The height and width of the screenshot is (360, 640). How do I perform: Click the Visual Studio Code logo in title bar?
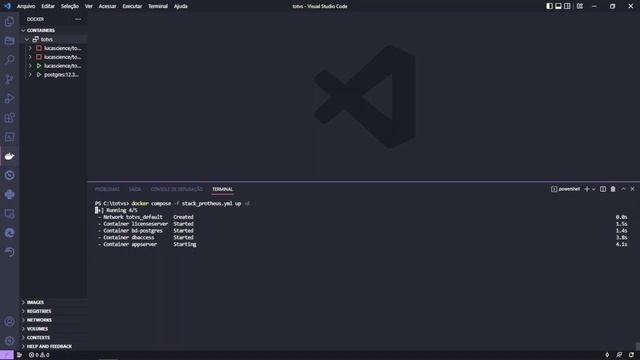pyautogui.click(x=7, y=6)
